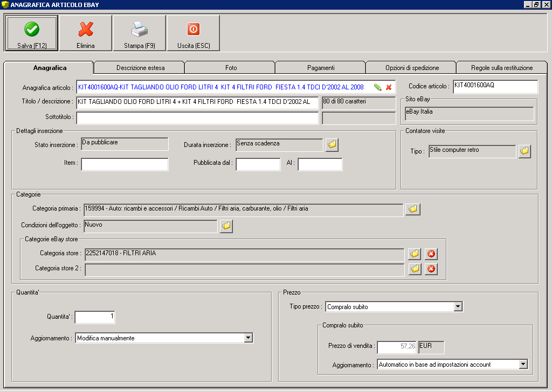Switch to the Anagrafica tab
This screenshot has height=392, width=552.
pos(50,68)
